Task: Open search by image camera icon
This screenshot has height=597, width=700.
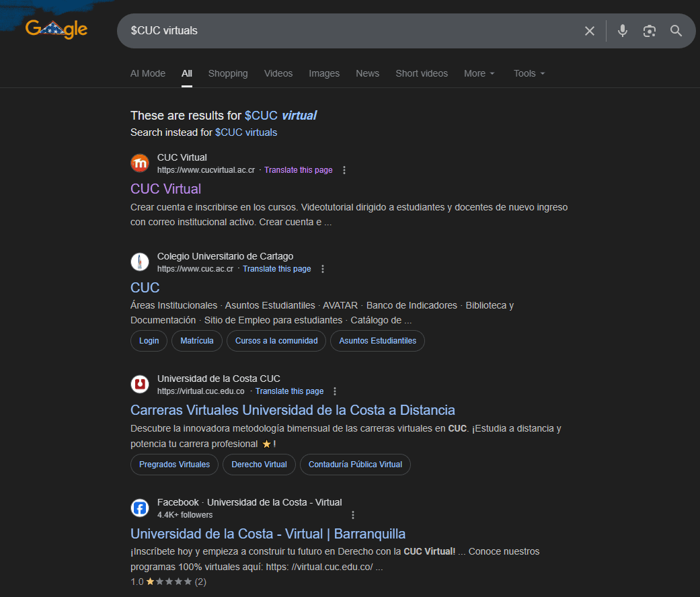Action: click(x=649, y=31)
